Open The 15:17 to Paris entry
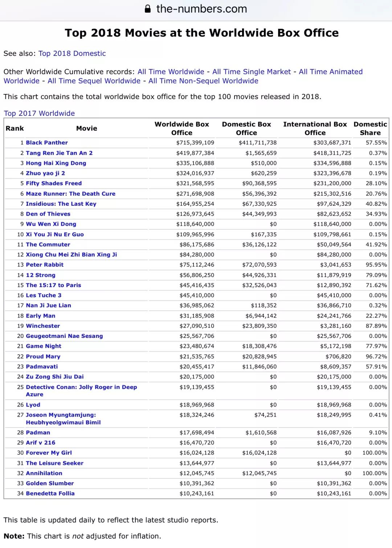Screen dimensions: 392x548 [x=53, y=285]
